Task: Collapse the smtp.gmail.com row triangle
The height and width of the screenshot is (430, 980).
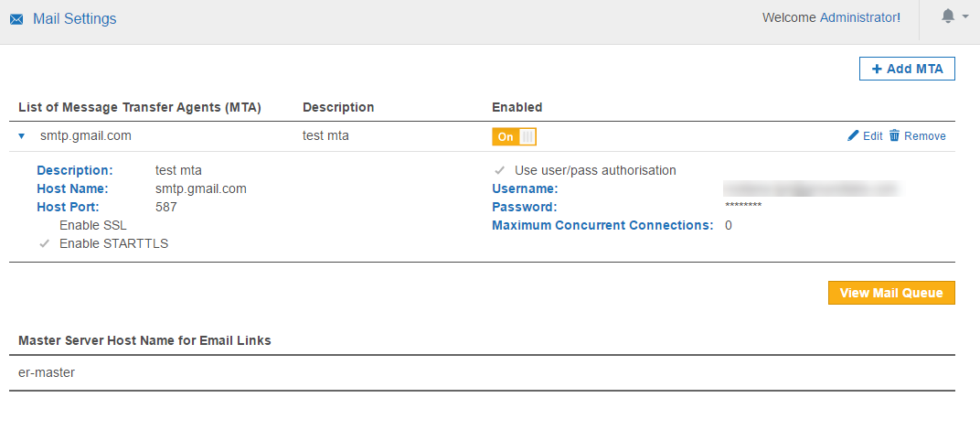Action: point(22,136)
